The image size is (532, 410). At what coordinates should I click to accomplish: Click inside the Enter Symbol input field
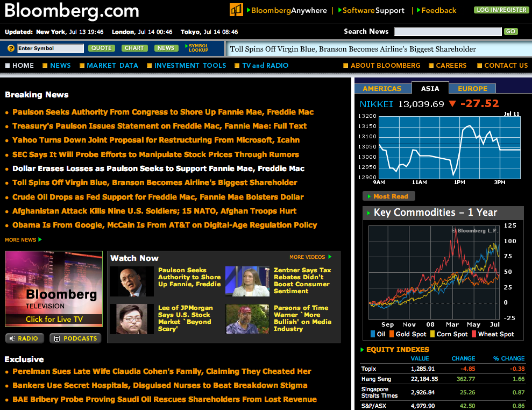click(x=49, y=48)
